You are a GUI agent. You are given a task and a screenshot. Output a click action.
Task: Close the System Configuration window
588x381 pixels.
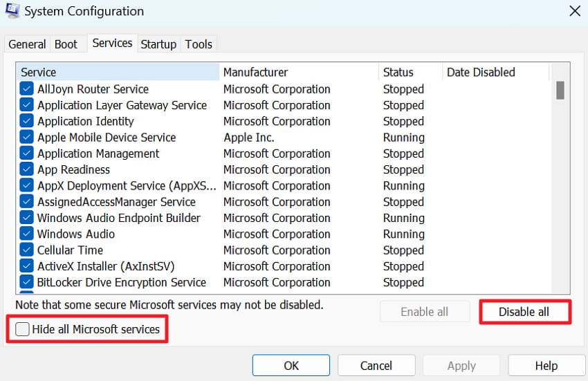point(574,11)
